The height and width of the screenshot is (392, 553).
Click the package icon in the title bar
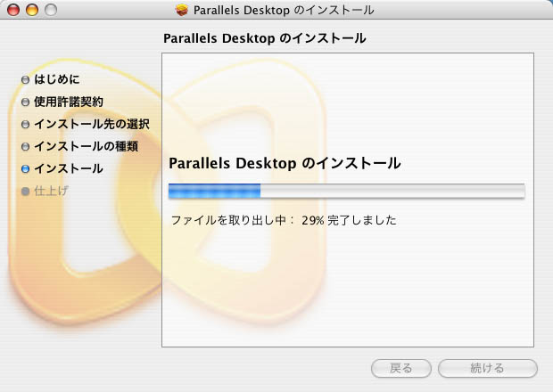[x=184, y=10]
